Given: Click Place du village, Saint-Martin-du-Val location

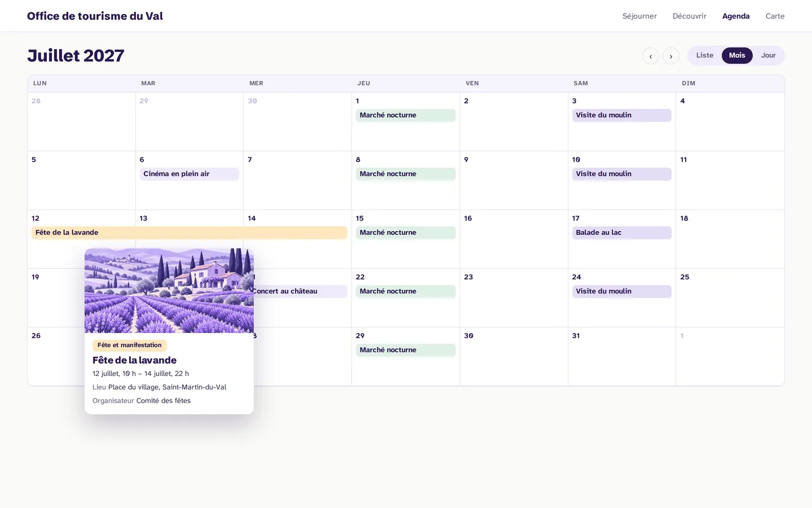Looking at the screenshot, I should (167, 387).
